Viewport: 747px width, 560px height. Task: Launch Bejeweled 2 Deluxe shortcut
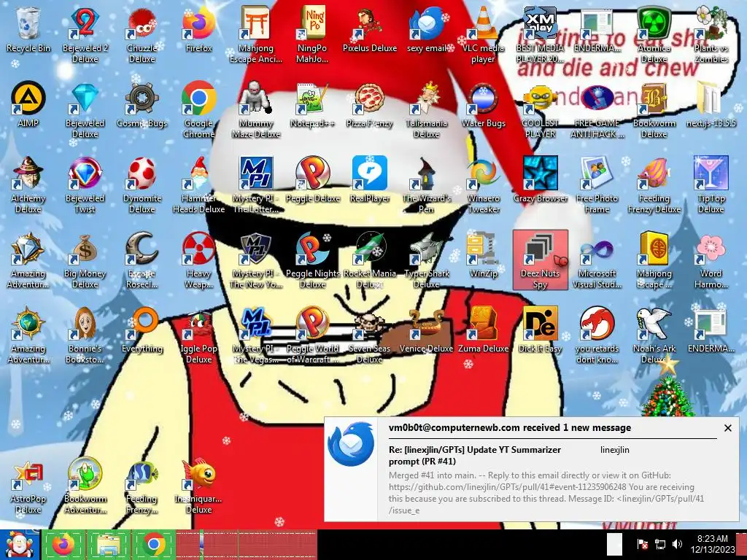tap(85, 34)
